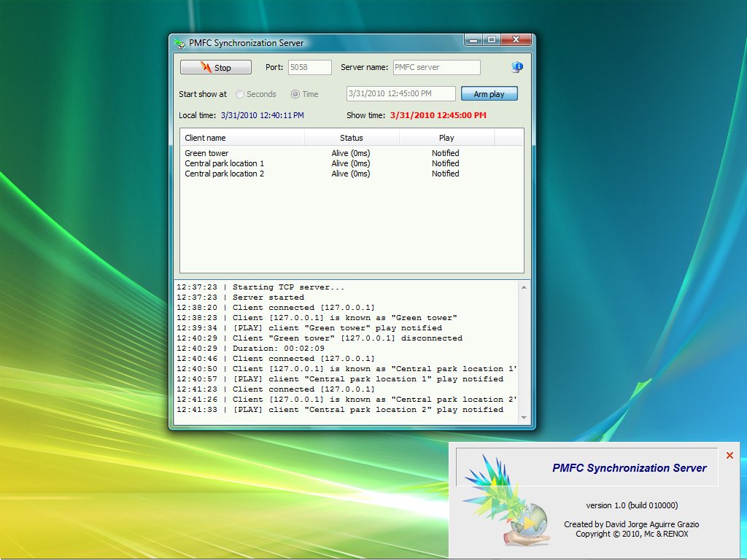Close the about popup with red X
This screenshot has width=747, height=560.
(729, 455)
